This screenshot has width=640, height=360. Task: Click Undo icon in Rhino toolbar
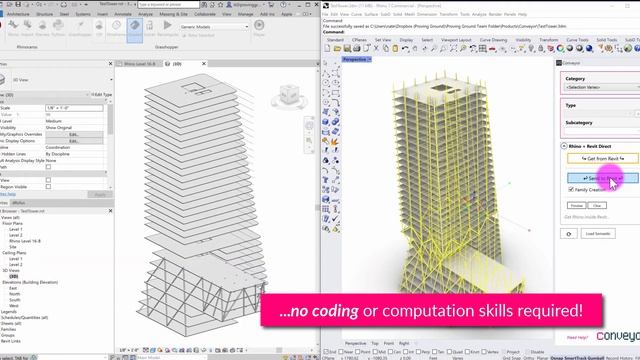click(405, 49)
